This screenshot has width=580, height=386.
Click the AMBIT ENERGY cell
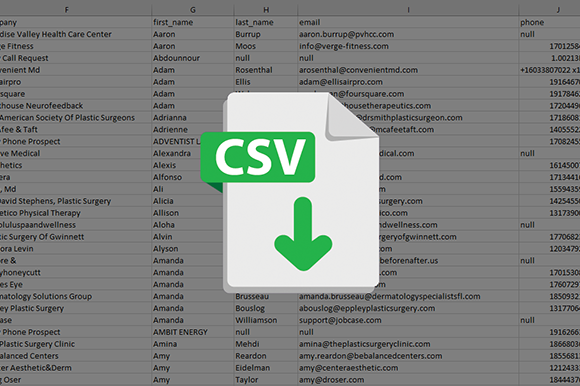(193, 332)
